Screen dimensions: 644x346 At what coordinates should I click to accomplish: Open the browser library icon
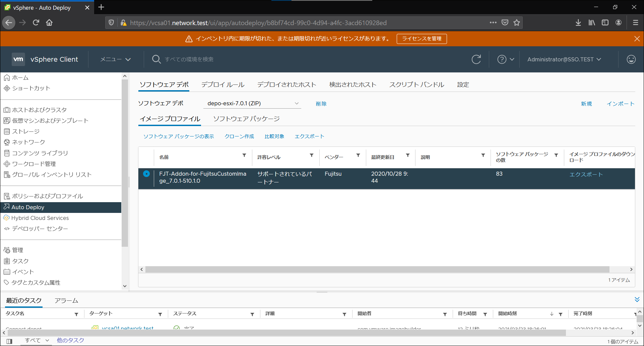click(592, 23)
